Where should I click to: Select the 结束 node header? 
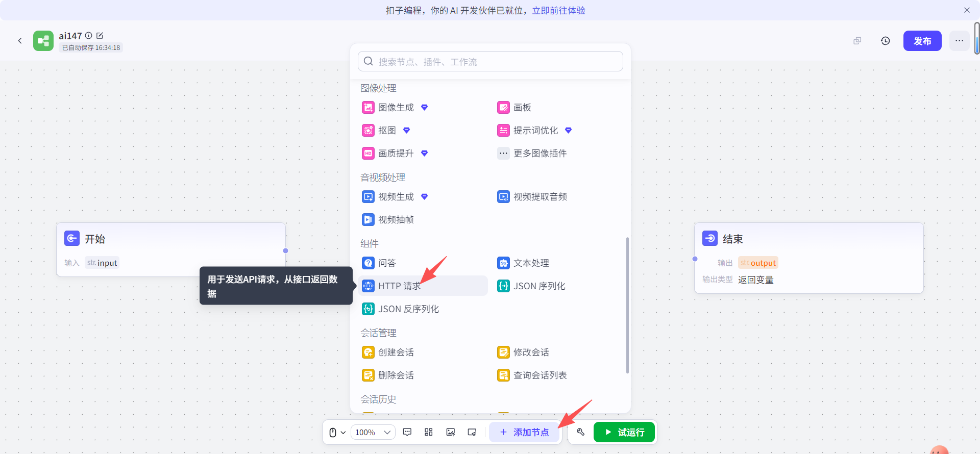pos(809,239)
